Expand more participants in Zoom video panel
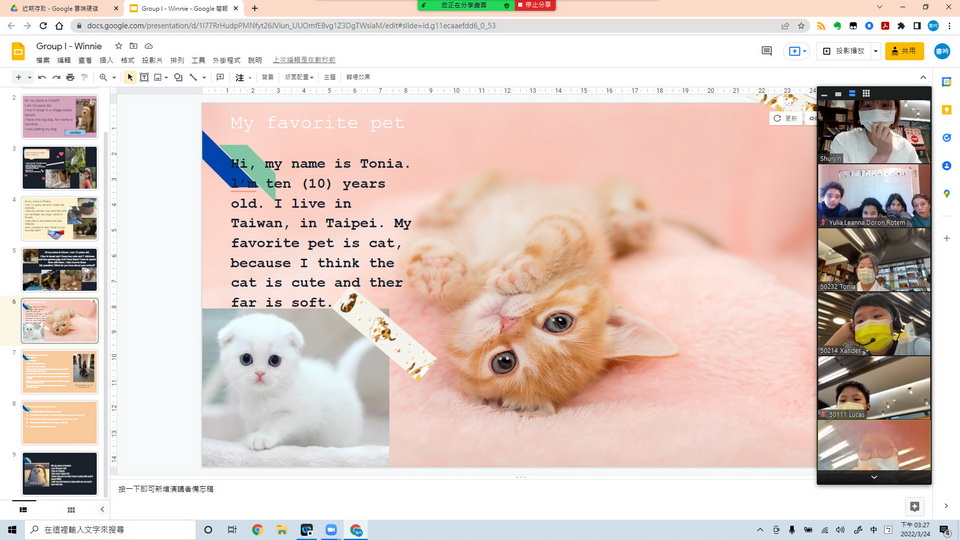 [873, 477]
